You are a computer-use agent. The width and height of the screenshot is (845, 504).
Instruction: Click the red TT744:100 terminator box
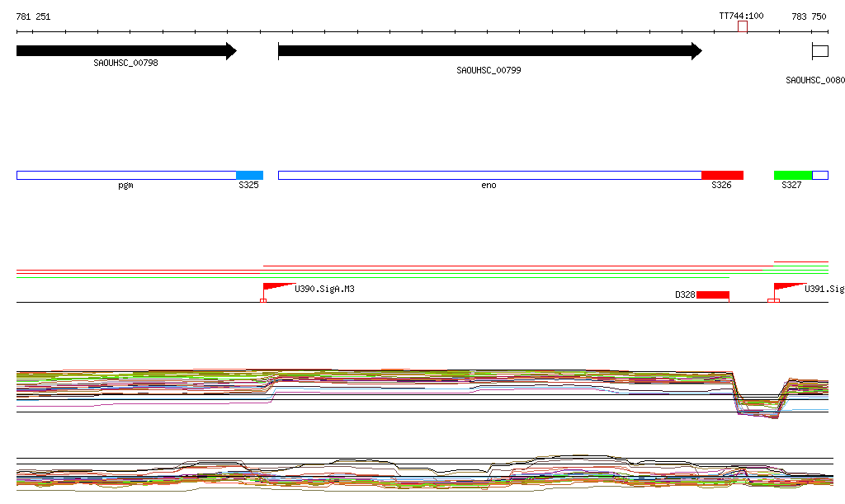(x=742, y=27)
